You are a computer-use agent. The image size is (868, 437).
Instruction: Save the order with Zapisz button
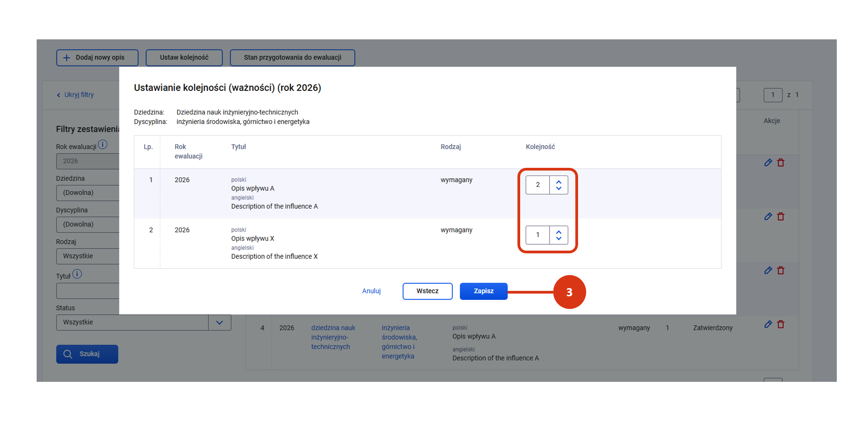coord(483,291)
